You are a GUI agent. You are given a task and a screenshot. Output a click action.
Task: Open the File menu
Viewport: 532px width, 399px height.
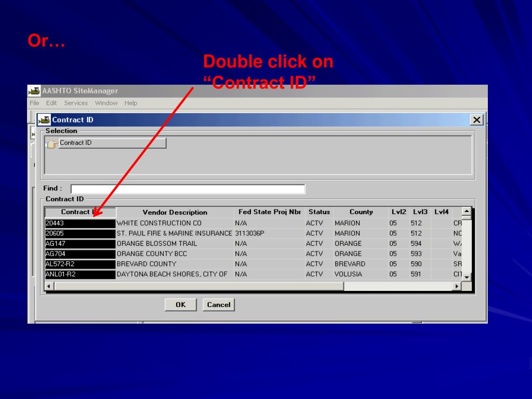coord(34,103)
